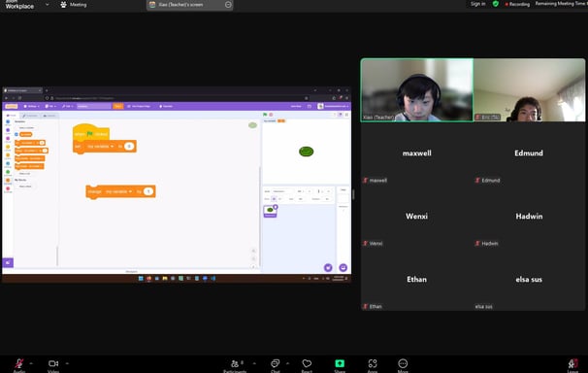The width and height of the screenshot is (588, 373).
Task: Select second participant's camera tile
Action: [529, 90]
